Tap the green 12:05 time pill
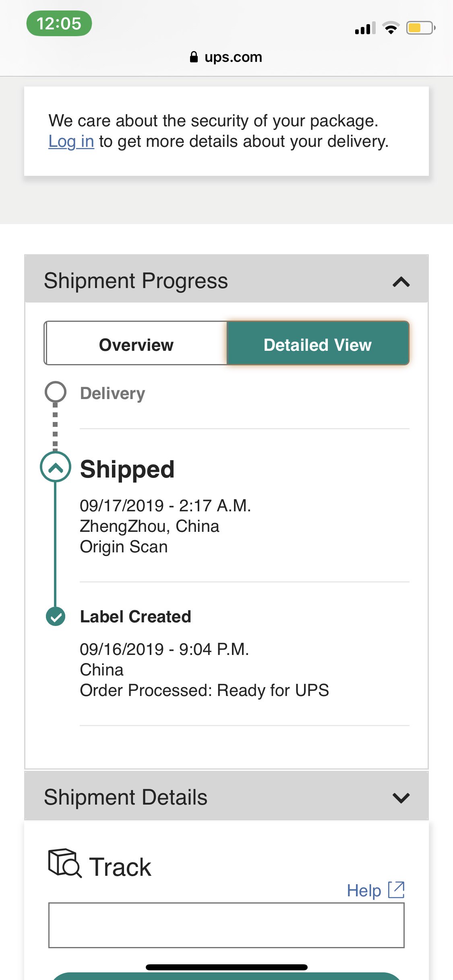The image size is (453, 980). (x=59, y=23)
